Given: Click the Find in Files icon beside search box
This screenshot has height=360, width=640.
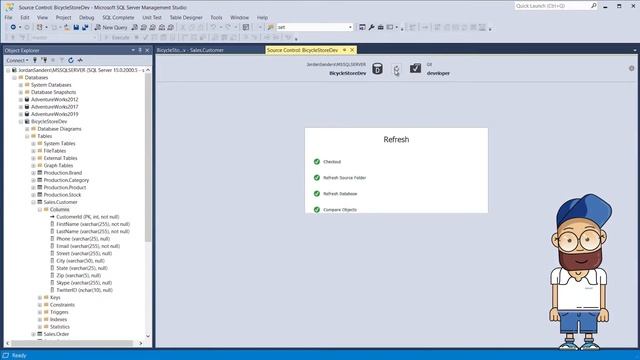Looking at the screenshot, I should [x=270, y=27].
